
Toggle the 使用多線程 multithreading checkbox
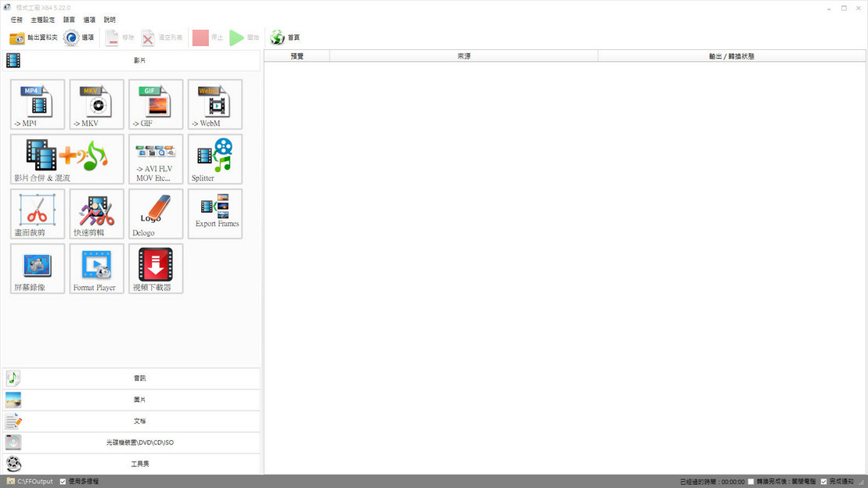(63, 482)
